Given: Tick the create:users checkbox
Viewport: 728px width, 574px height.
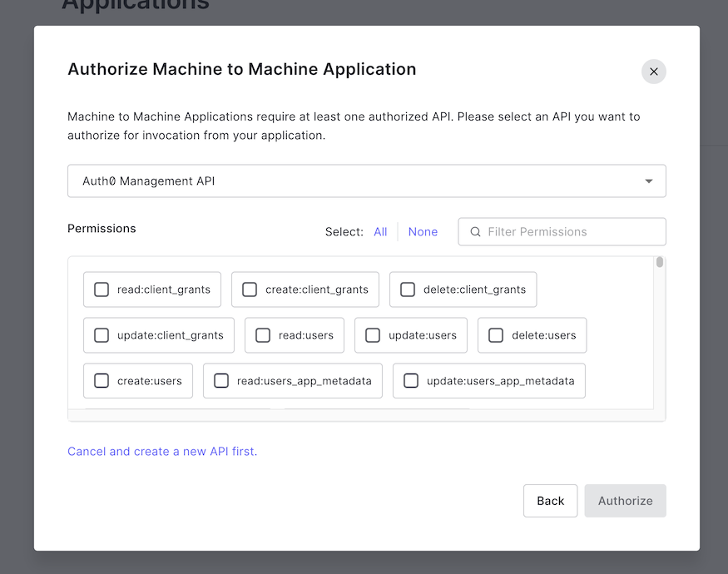Looking at the screenshot, I should tap(102, 381).
